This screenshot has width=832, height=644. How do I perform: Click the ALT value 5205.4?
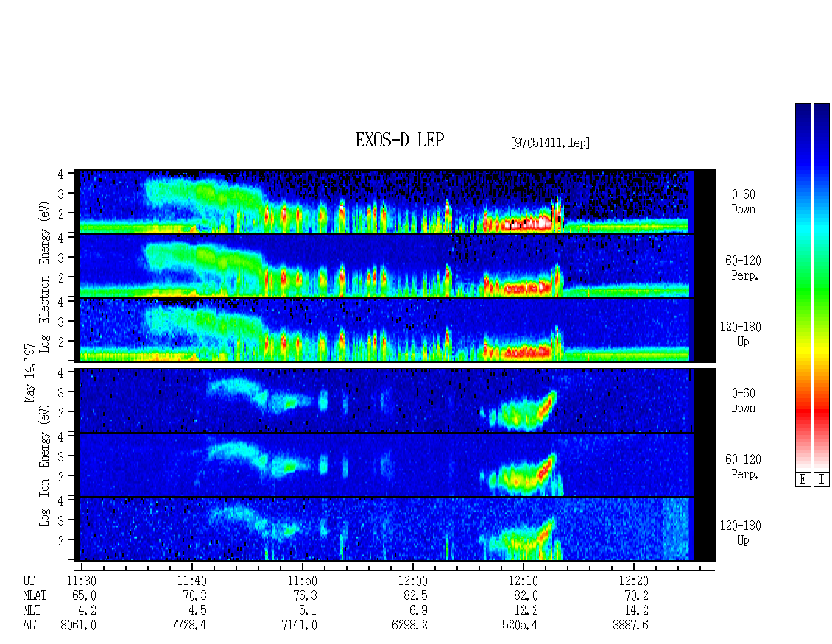click(520, 626)
